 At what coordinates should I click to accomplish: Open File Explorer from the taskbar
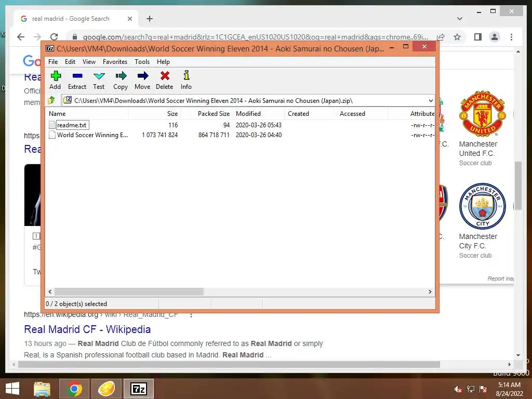(x=42, y=389)
